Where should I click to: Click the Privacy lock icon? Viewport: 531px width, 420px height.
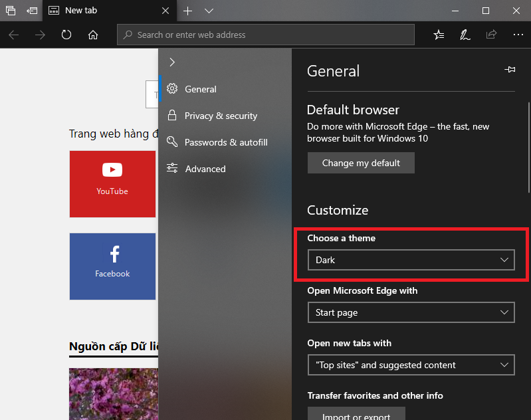coord(172,116)
